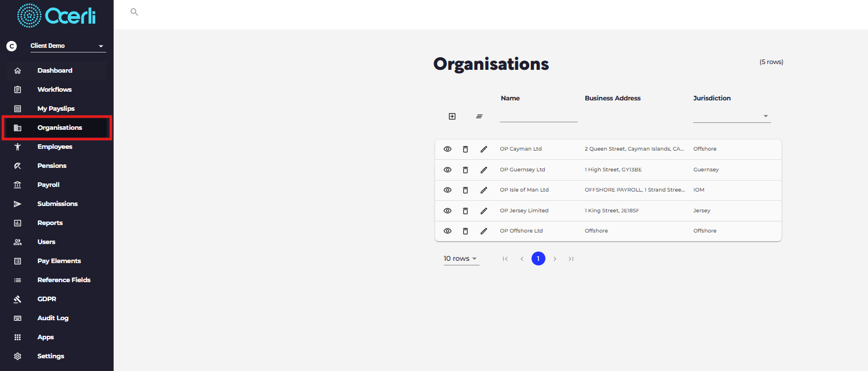Click the client avatar circle with letter C
The width and height of the screenshot is (868, 371).
click(12, 46)
